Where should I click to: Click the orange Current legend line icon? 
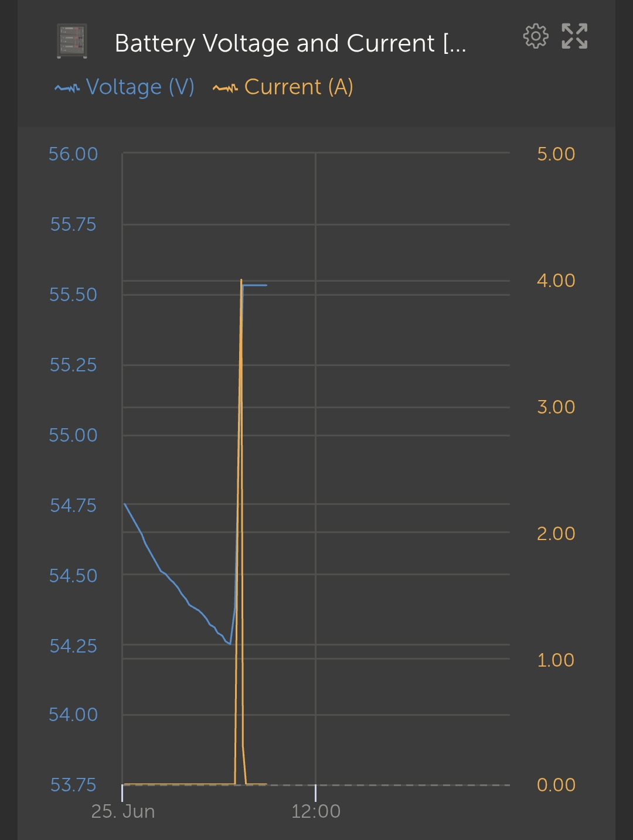(225, 88)
